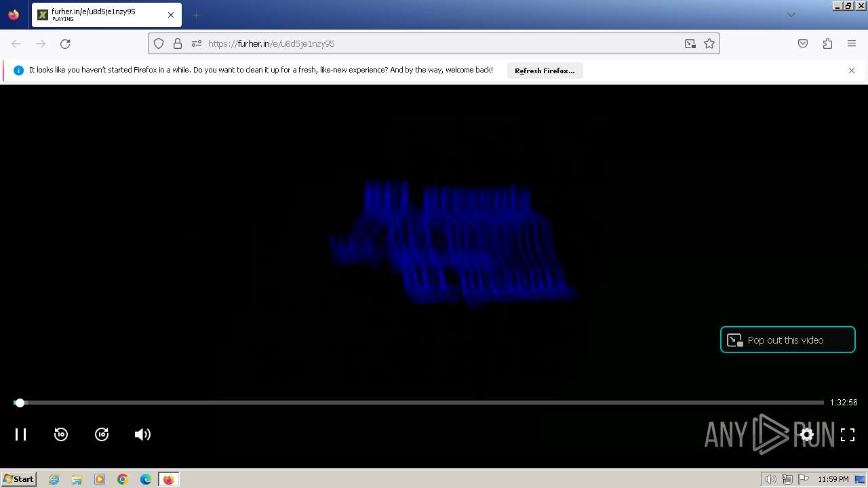This screenshot has height=488, width=868.
Task: Close the furher.in tab
Action: (x=171, y=15)
